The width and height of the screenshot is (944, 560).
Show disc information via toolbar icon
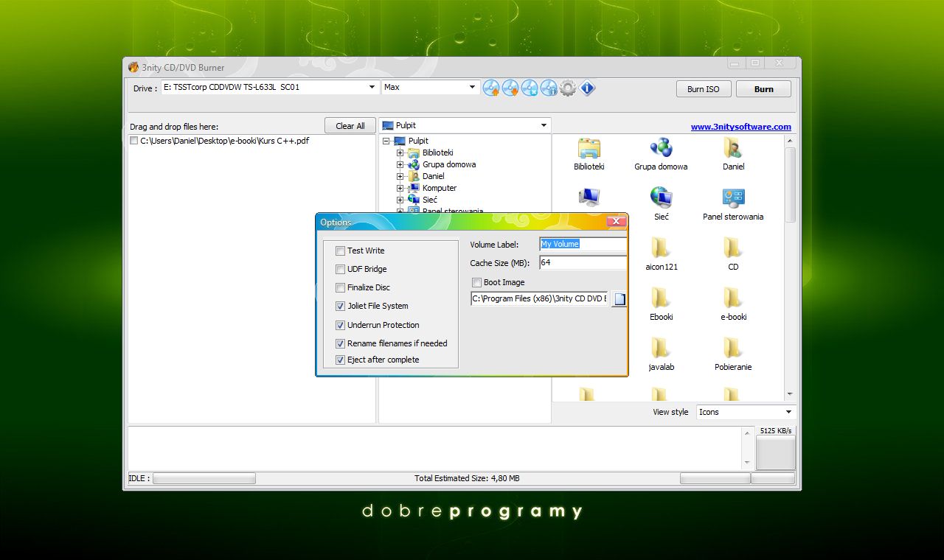click(549, 88)
